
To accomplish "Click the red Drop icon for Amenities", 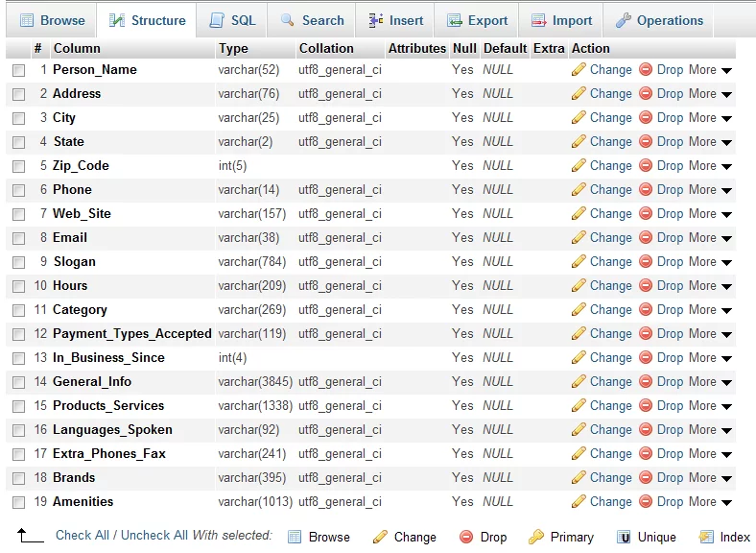I will (x=646, y=501).
